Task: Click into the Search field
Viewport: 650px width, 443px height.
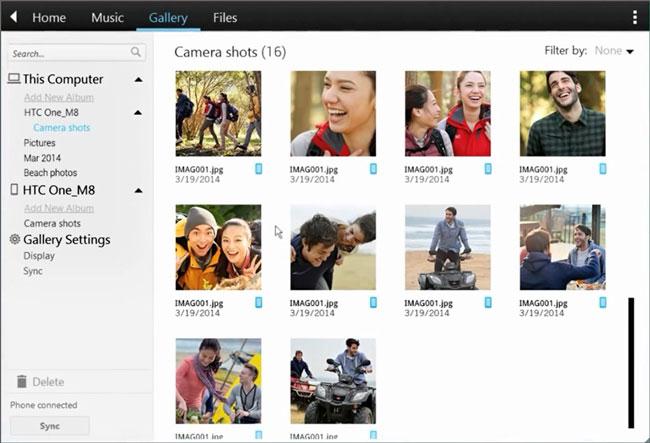Action: [x=77, y=53]
